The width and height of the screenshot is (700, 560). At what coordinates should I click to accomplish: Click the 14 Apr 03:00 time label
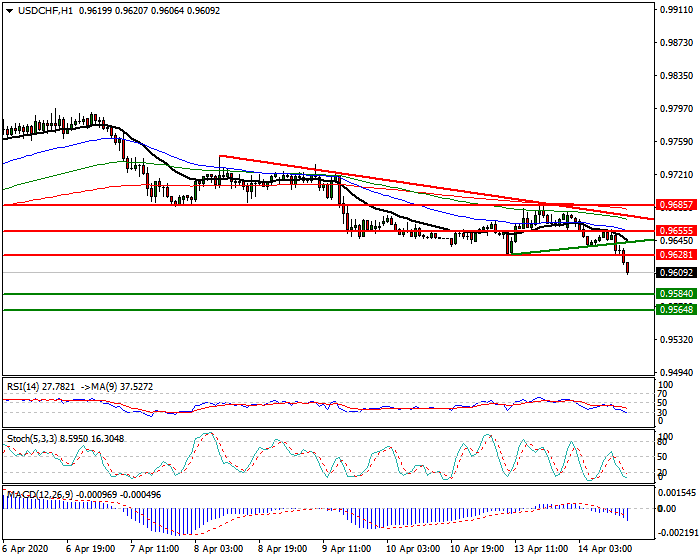click(605, 549)
